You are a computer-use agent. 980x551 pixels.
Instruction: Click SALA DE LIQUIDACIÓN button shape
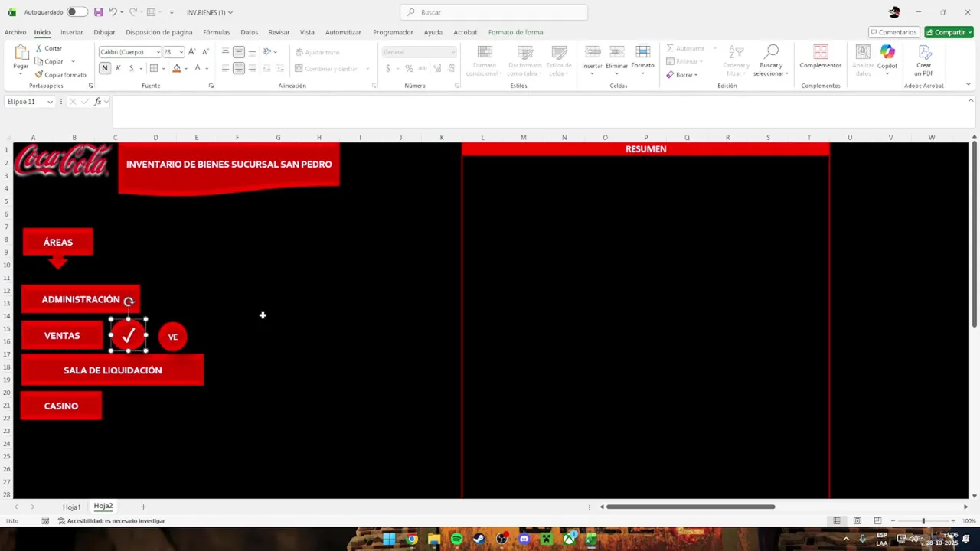pos(113,370)
